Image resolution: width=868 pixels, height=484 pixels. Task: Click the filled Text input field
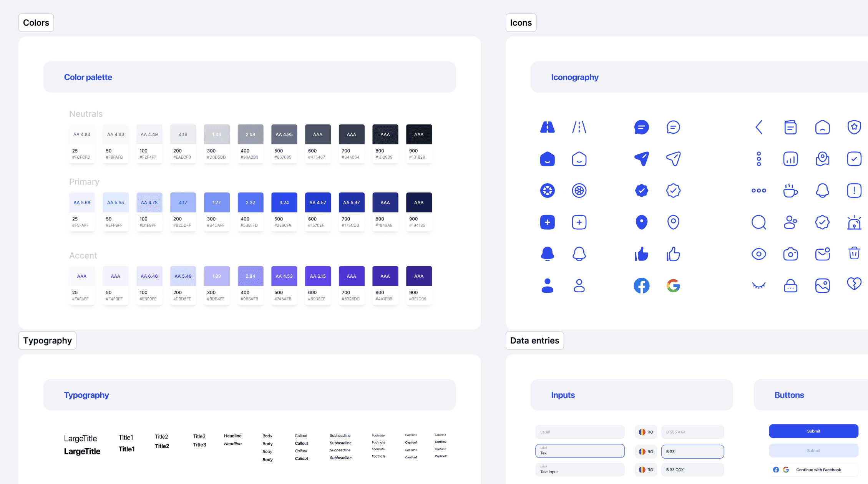580,470
